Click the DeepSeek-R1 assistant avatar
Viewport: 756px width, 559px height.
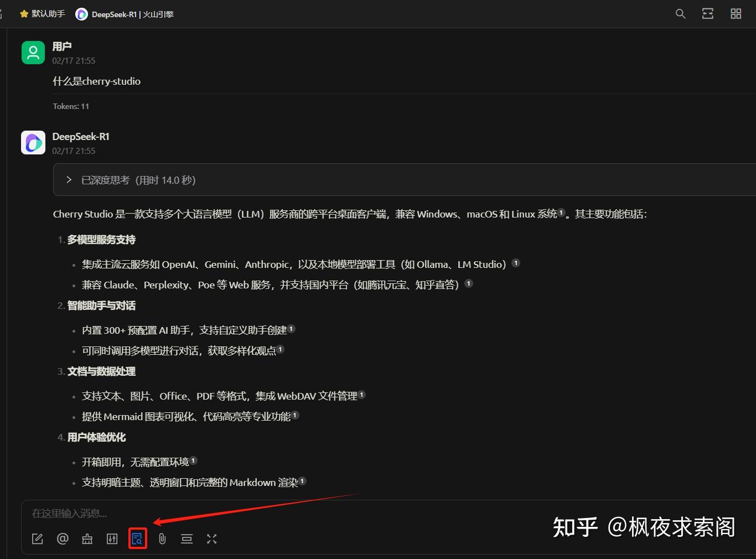point(33,142)
